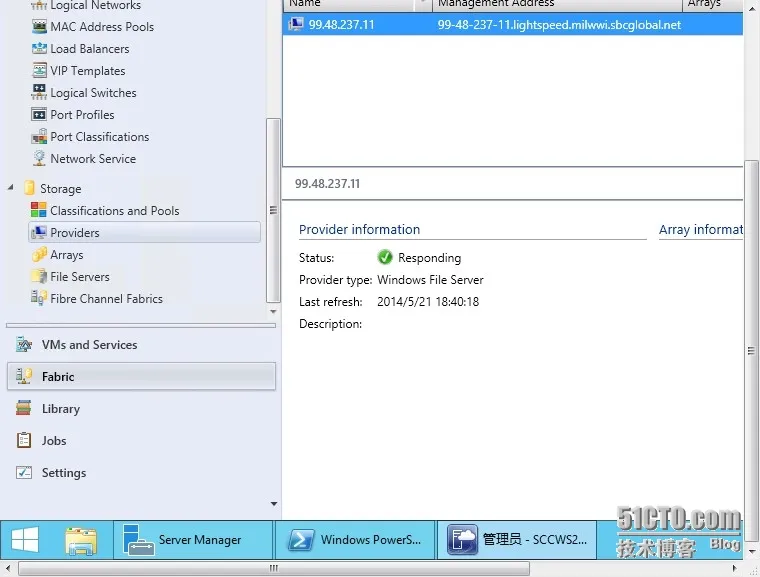The width and height of the screenshot is (760, 577).
Task: Click the details pane vertical scrollbar thumb
Action: pos(751,351)
